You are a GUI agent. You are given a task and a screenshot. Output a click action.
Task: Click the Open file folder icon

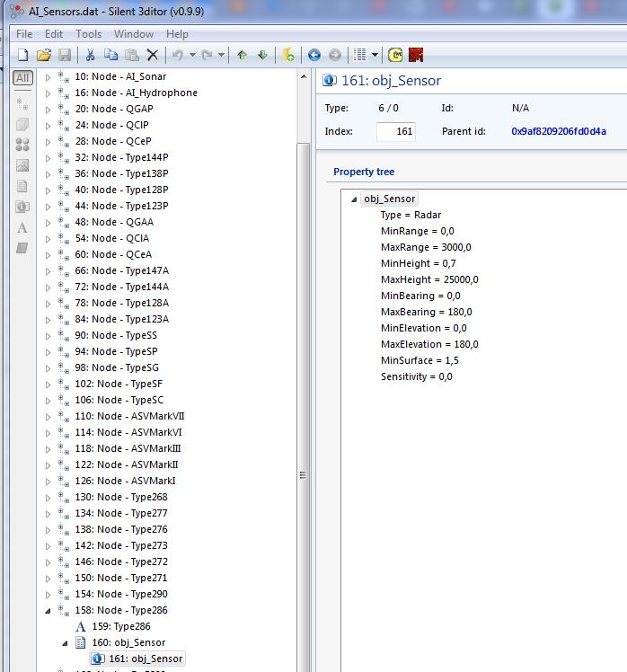click(x=44, y=55)
